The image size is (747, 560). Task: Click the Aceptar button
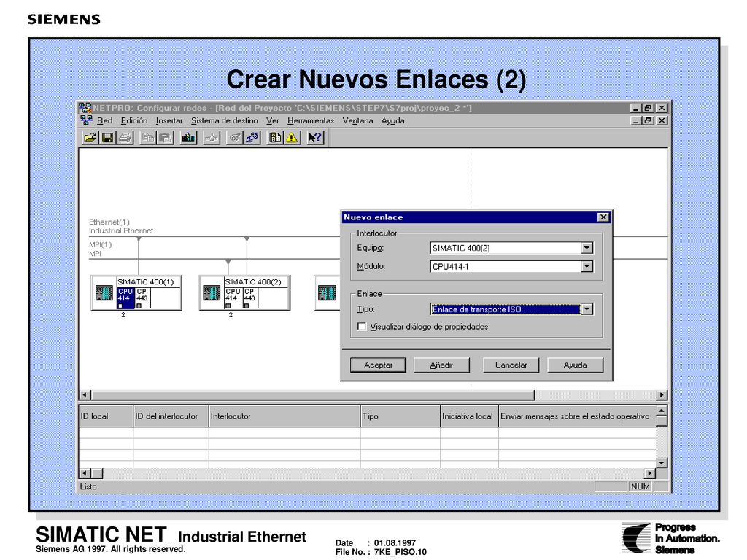[x=379, y=365]
